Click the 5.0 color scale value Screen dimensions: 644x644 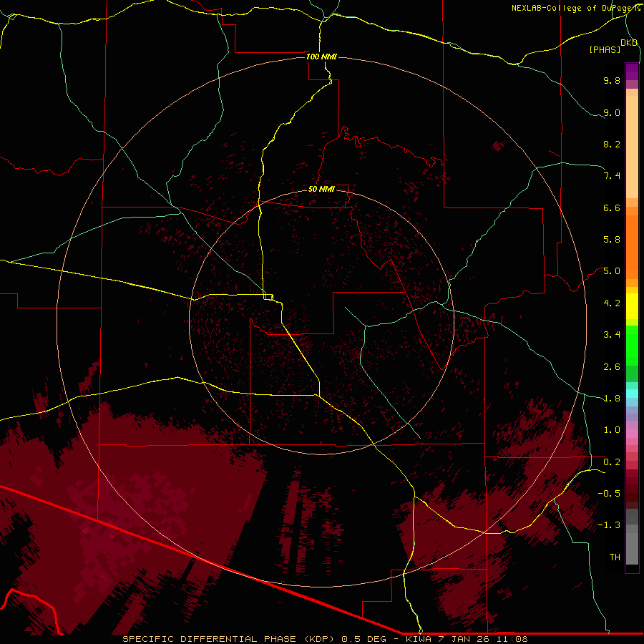(x=612, y=271)
